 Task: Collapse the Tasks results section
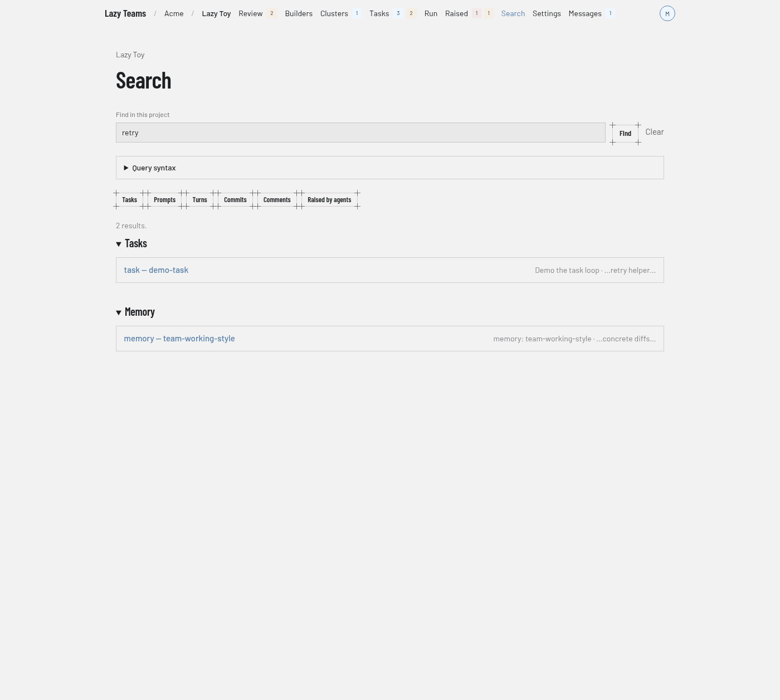(131, 243)
